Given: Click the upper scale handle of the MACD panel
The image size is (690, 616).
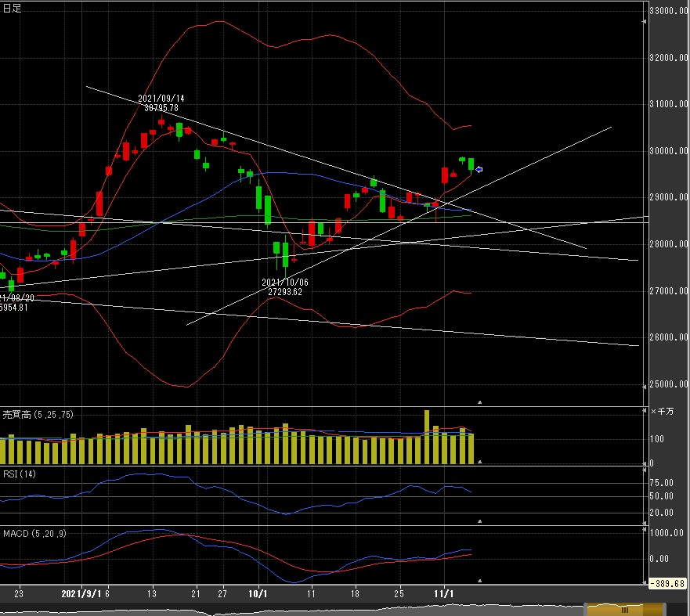Looking at the screenshot, I should click(645, 530).
